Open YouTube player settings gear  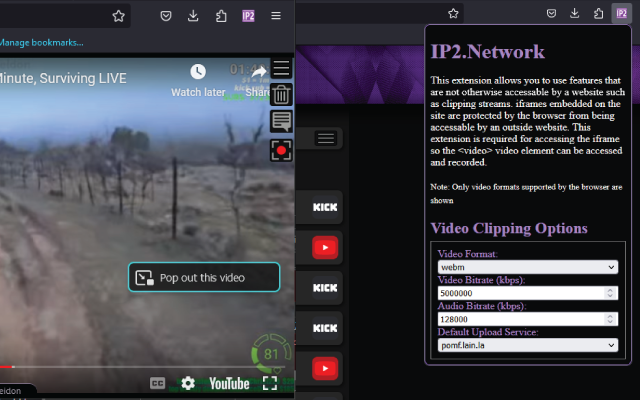click(x=188, y=383)
